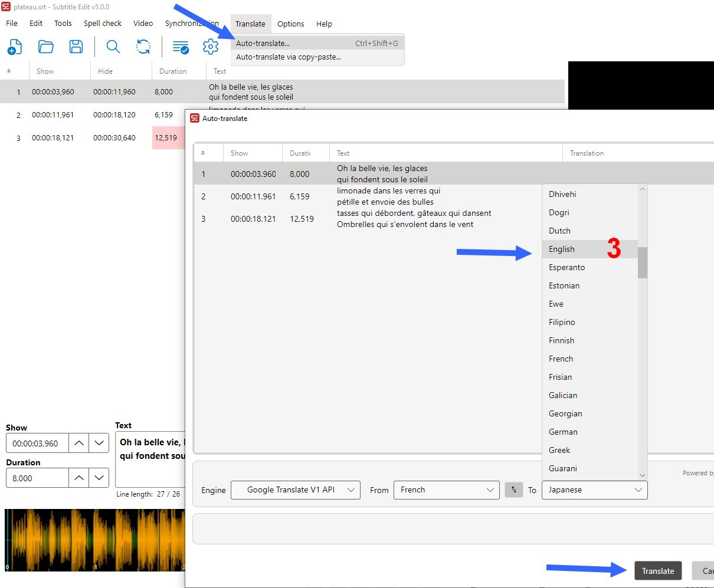This screenshot has width=714, height=588.
Task: Select French in the language list
Action: coord(589,359)
